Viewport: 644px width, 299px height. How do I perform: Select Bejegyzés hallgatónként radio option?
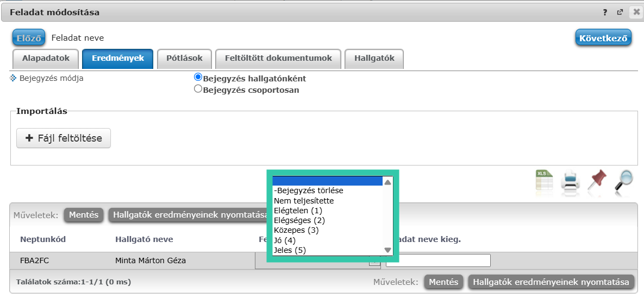(198, 78)
